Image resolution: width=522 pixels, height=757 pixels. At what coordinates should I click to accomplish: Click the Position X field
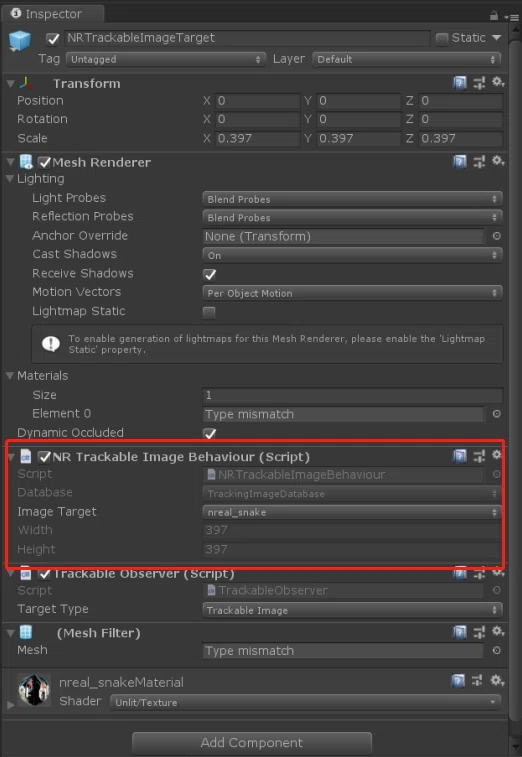click(257, 101)
